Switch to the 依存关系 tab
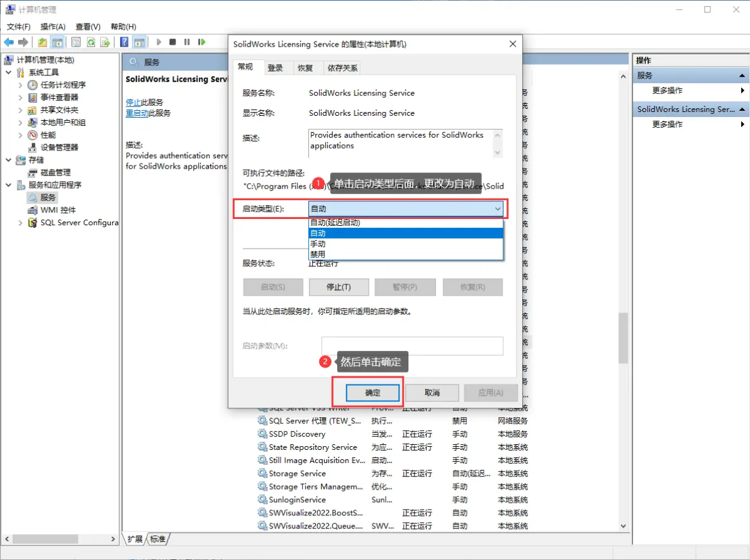 coord(342,68)
